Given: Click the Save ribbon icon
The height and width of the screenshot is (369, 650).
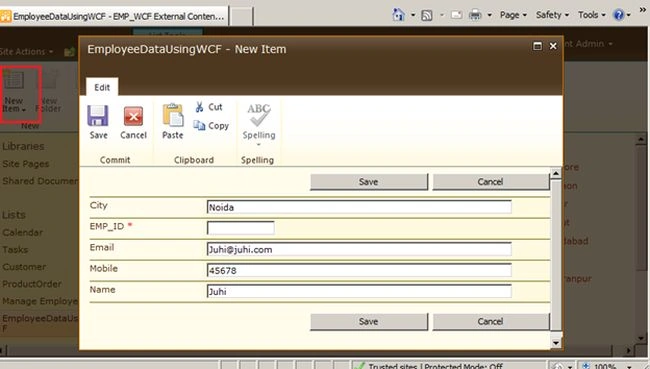Looking at the screenshot, I should [x=98, y=116].
